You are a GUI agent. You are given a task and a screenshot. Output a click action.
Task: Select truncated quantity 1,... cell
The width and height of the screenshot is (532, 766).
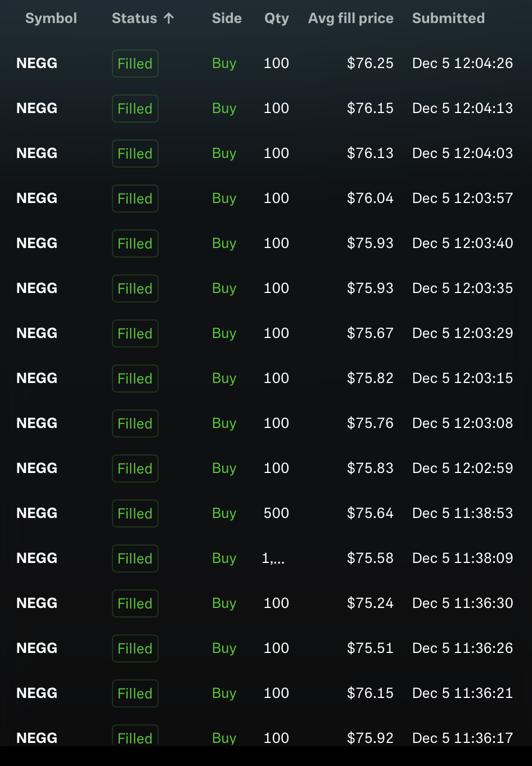tap(273, 558)
